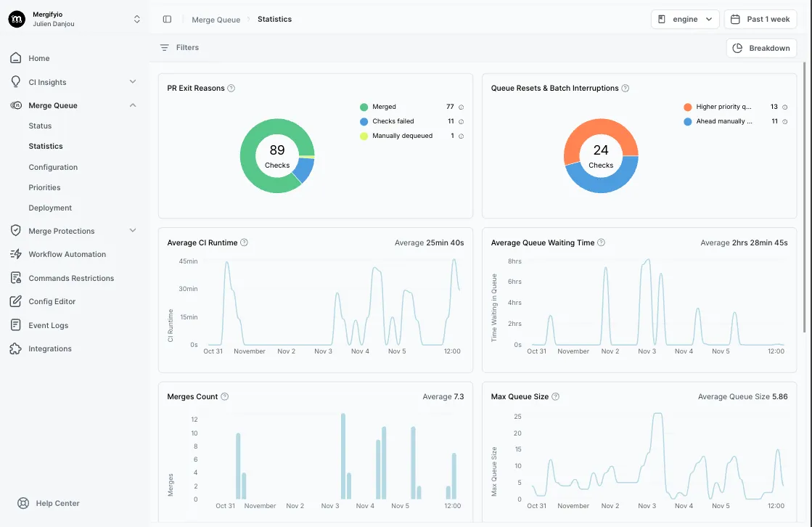Click the Event Logs icon

point(16,325)
